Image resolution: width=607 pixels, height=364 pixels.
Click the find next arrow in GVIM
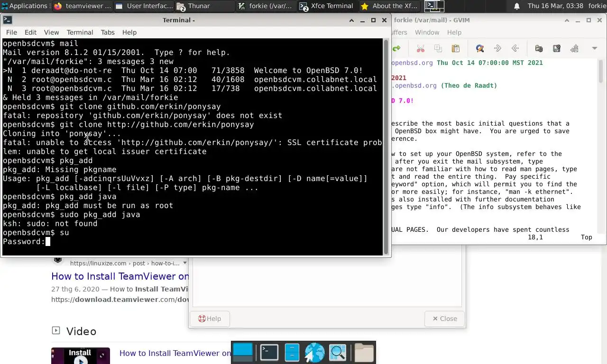tap(497, 48)
